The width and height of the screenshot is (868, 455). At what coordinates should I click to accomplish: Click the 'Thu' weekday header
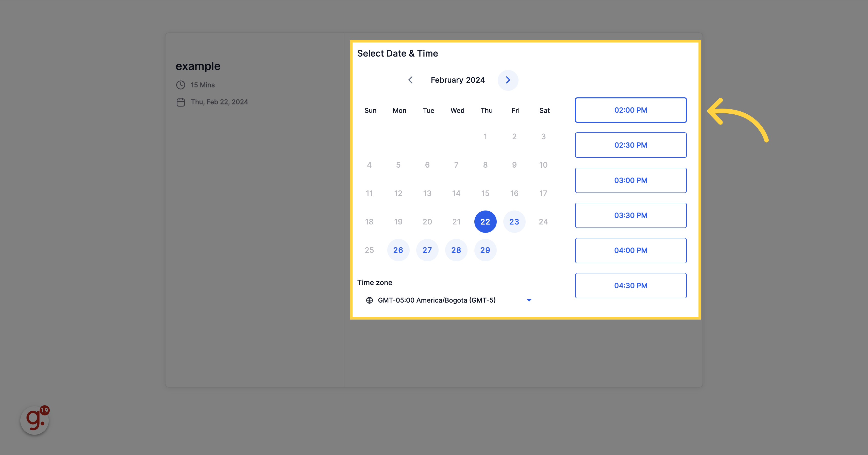[487, 111]
